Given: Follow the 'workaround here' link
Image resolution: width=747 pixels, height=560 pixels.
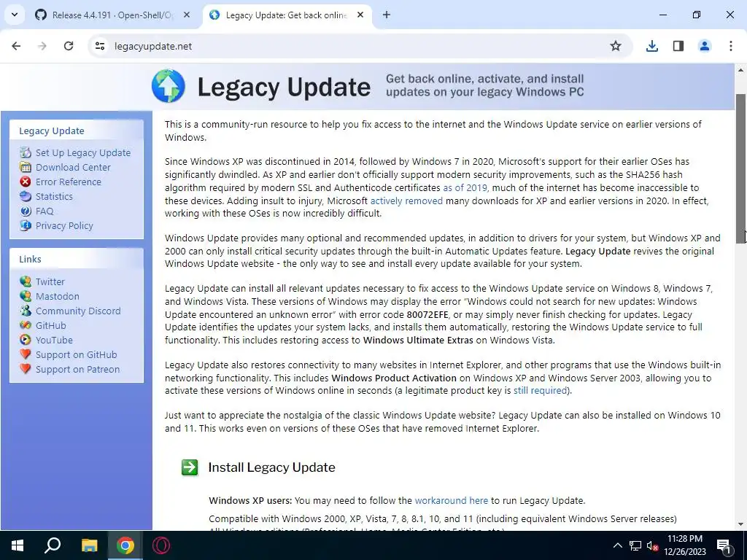Looking at the screenshot, I should 451,500.
